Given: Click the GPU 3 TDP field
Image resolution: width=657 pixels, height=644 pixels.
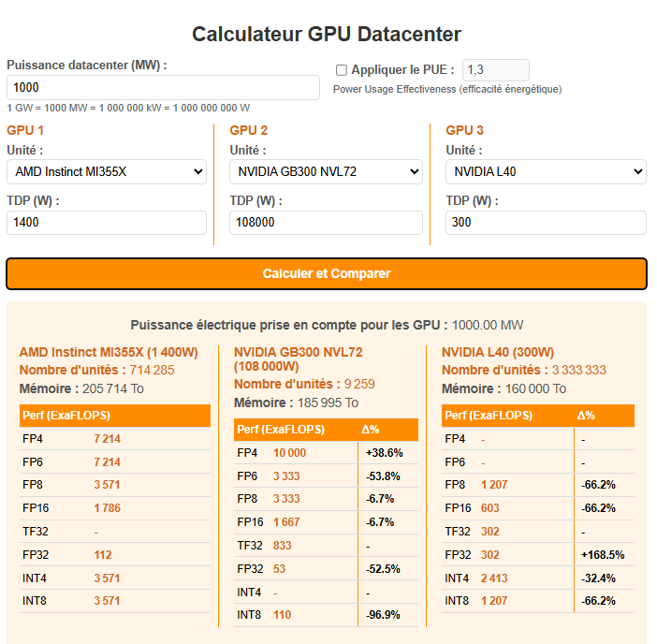Looking at the screenshot, I should click(546, 223).
